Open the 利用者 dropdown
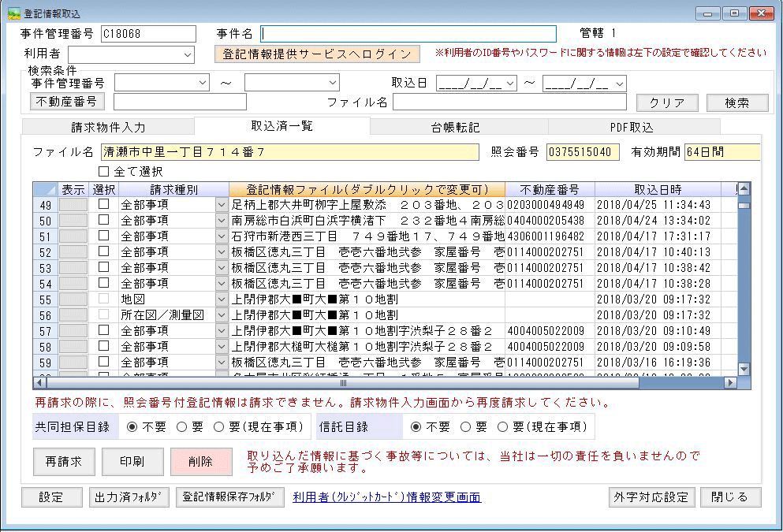Viewport: 783px width, 532px height. 188,54
